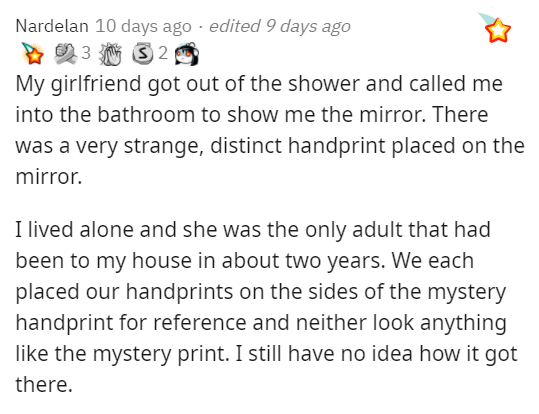The height and width of the screenshot is (414, 539).
Task: Click the large shooting star award in corner
Action: coord(495,28)
